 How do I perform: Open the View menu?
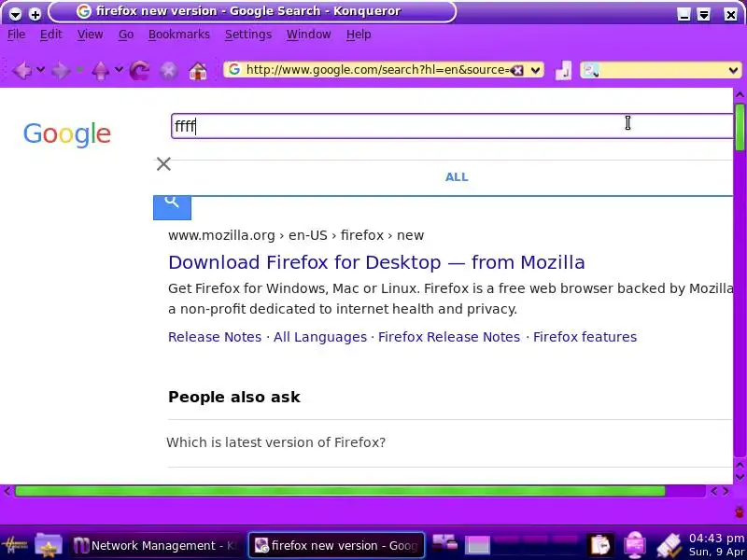[90, 35]
